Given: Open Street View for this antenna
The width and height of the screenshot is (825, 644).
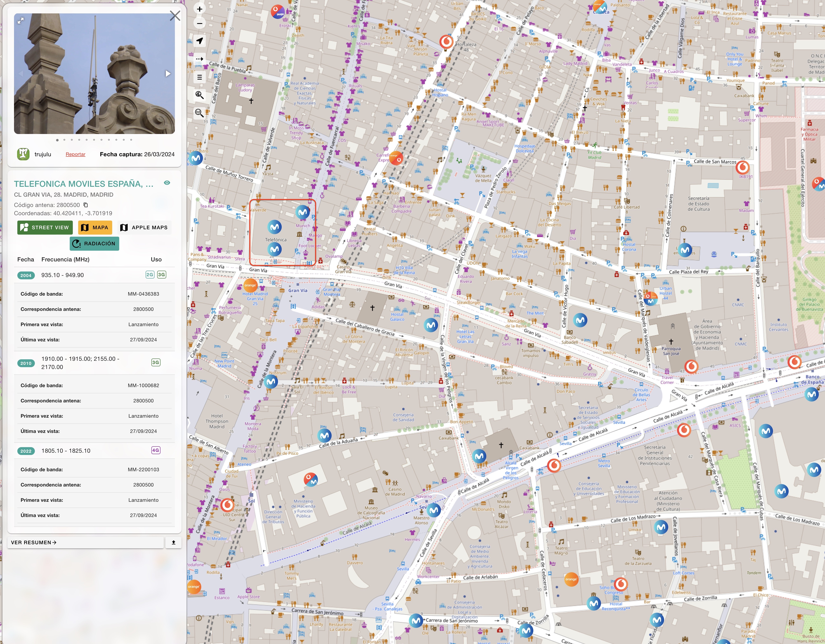Looking at the screenshot, I should 45,228.
